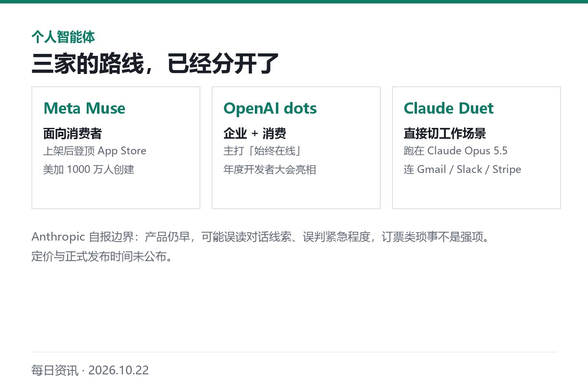Click the line '上架后登顶 App Store'
Image resolution: width=588 pixels, height=392 pixels.
point(95,151)
